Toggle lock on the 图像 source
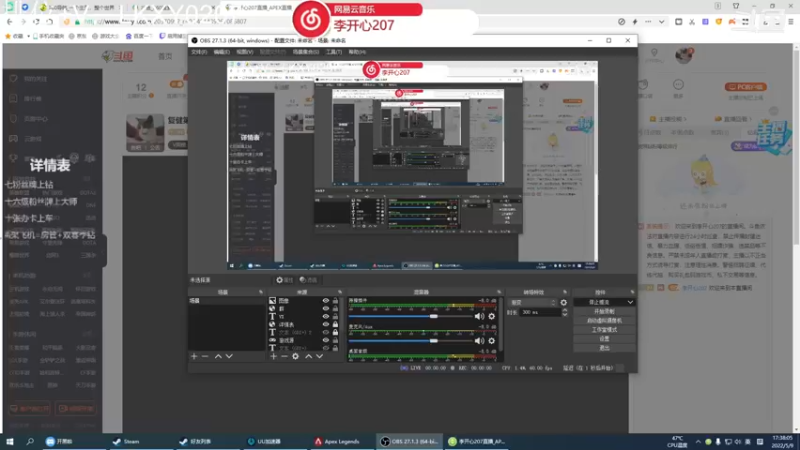The image size is (800, 450). point(335,301)
